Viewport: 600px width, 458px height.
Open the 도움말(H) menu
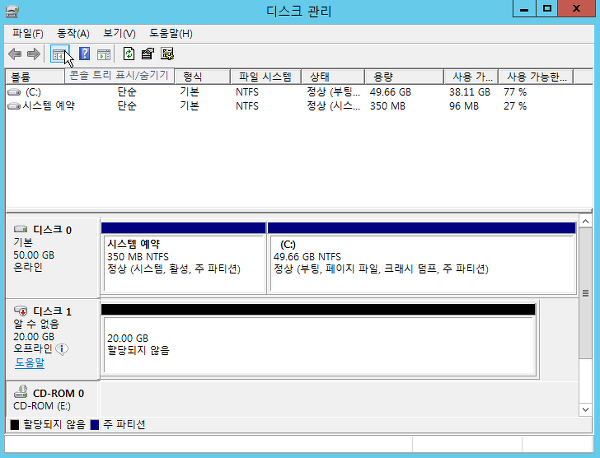coord(171,34)
